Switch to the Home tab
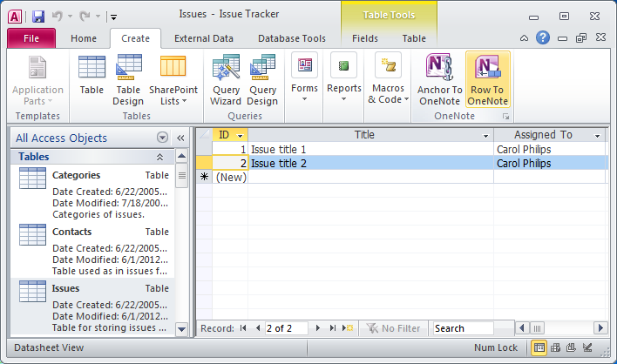The height and width of the screenshot is (364, 617). pyautogui.click(x=84, y=38)
